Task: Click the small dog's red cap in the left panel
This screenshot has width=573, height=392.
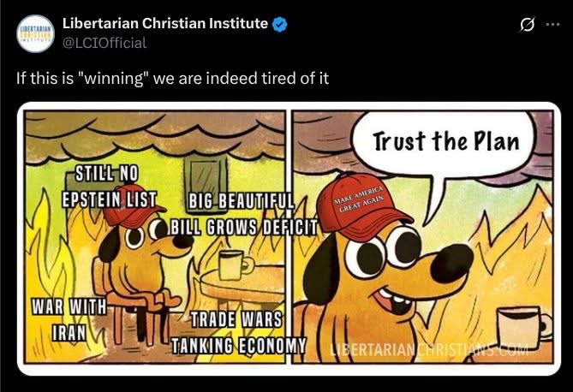Action: click(134, 208)
